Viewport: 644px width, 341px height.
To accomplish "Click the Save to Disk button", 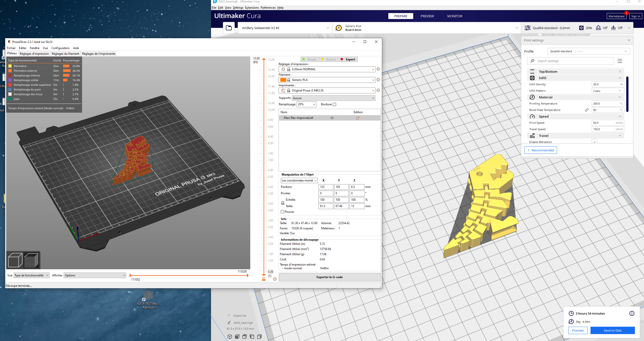I will [x=612, y=330].
